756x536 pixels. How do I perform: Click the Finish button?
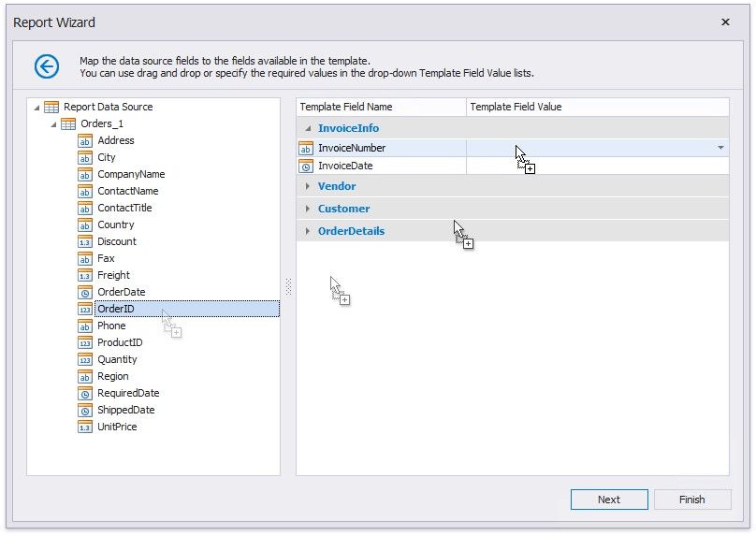click(x=691, y=500)
